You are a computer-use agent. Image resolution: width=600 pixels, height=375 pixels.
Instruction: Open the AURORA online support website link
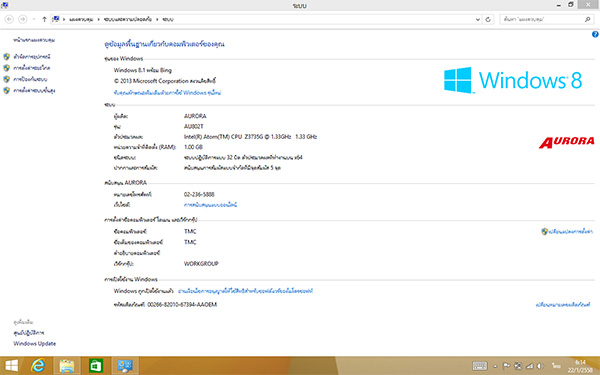point(210,205)
